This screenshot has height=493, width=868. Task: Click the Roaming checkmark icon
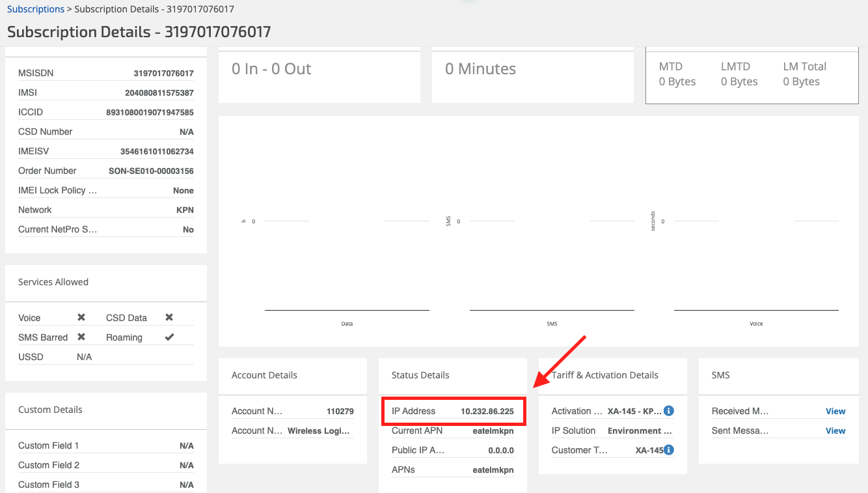(169, 337)
